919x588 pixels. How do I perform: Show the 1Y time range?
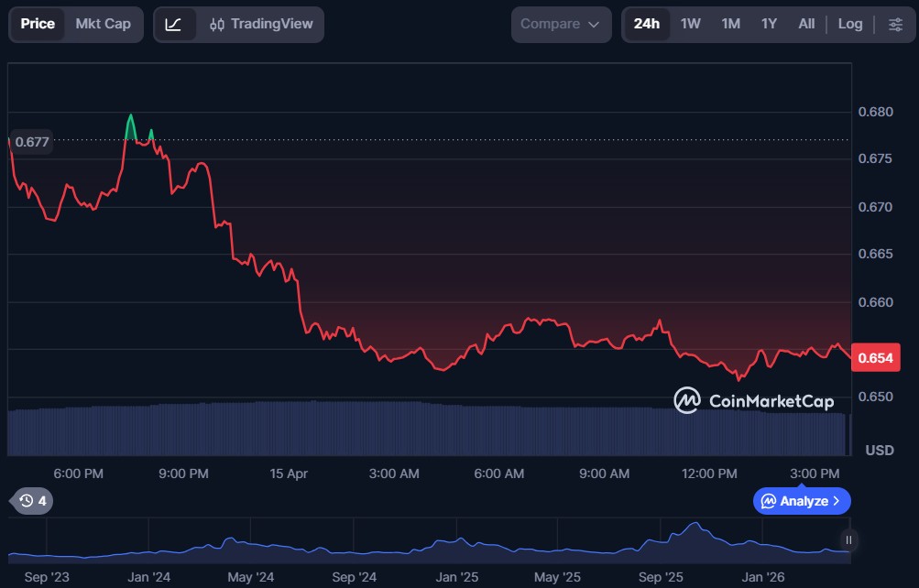[x=769, y=24]
